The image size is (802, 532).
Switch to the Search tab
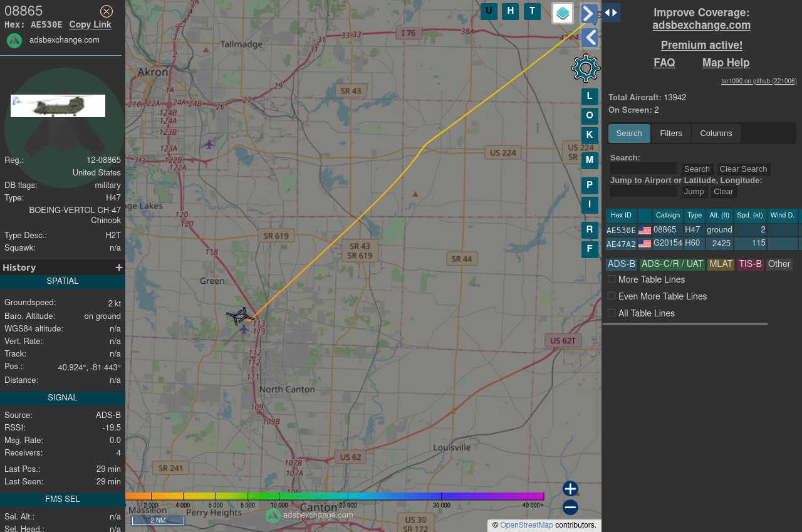pos(629,133)
